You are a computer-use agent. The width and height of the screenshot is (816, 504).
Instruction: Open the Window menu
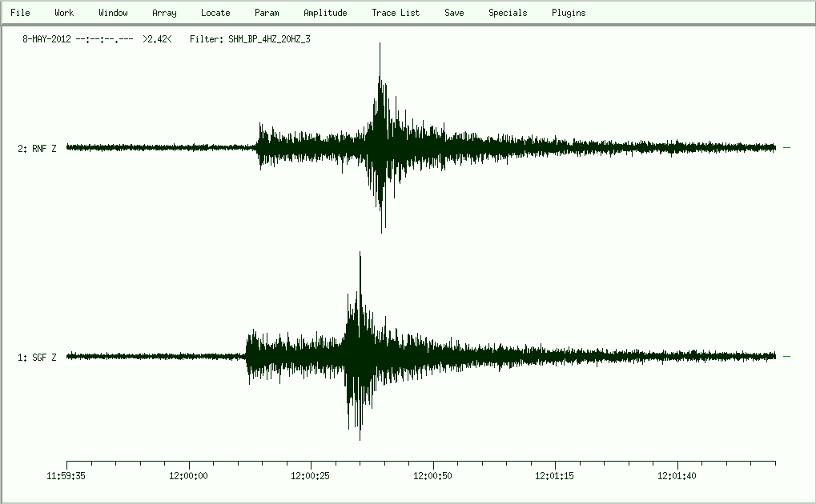tap(113, 13)
